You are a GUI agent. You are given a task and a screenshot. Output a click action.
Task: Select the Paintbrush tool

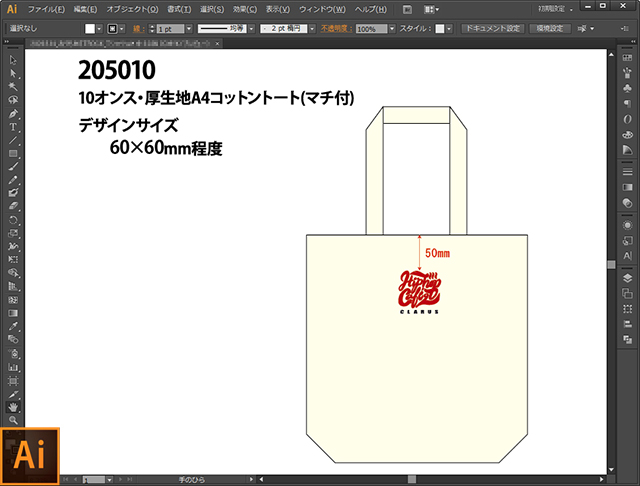tap(13, 167)
